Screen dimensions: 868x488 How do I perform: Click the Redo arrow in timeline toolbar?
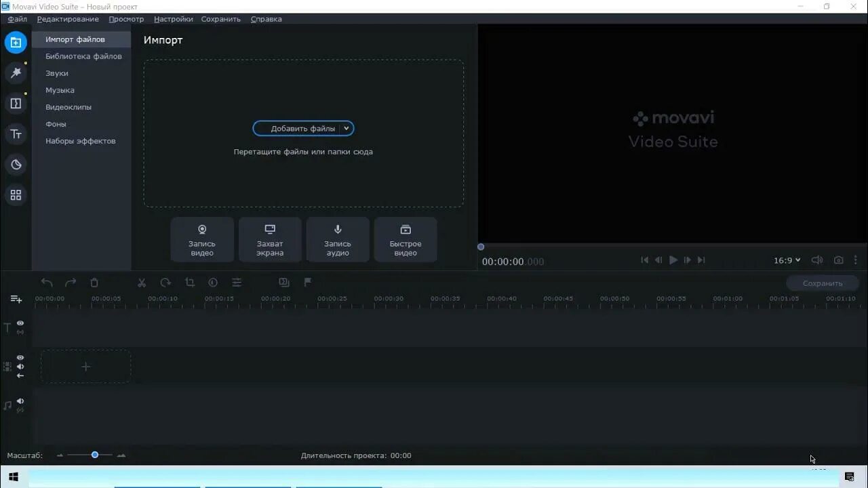(x=71, y=283)
